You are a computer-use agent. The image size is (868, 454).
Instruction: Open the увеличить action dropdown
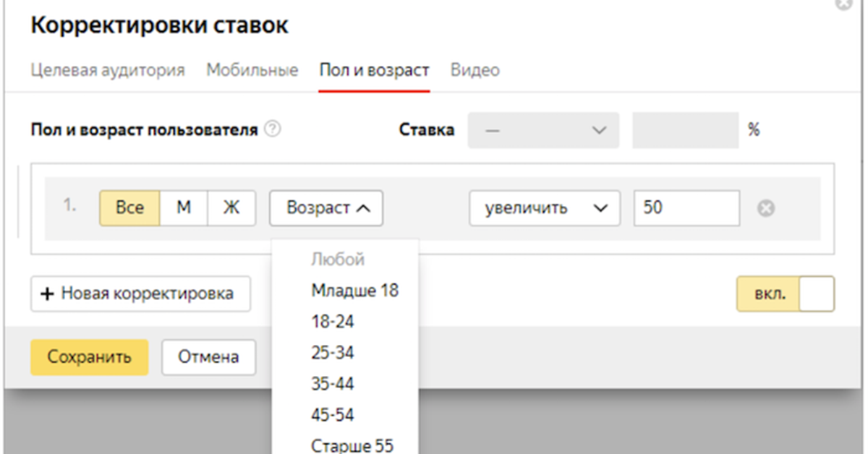coord(544,208)
